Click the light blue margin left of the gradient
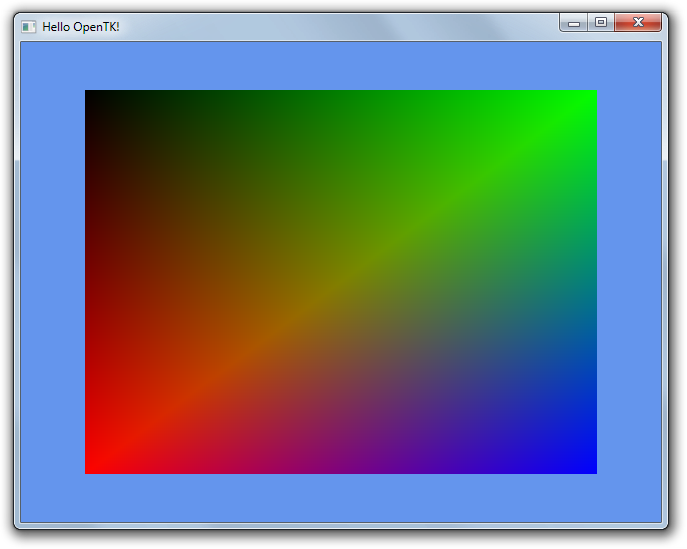Viewport: 687px width, 549px height. tap(52, 282)
